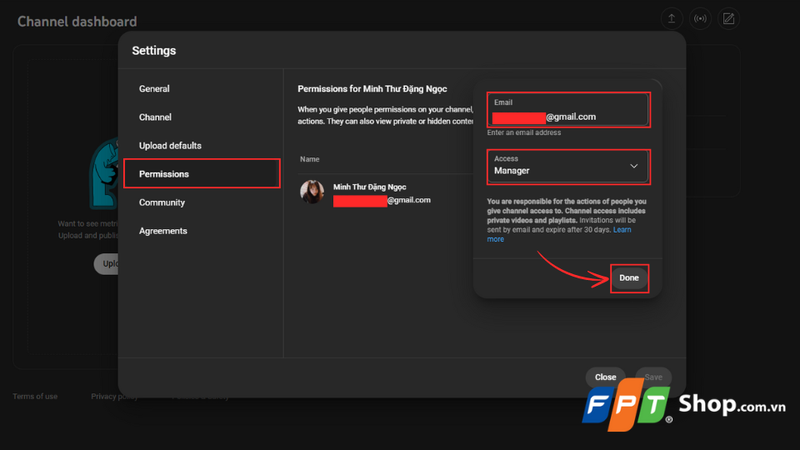This screenshot has width=800, height=450.
Task: Open the Channel settings tab
Action: click(155, 117)
